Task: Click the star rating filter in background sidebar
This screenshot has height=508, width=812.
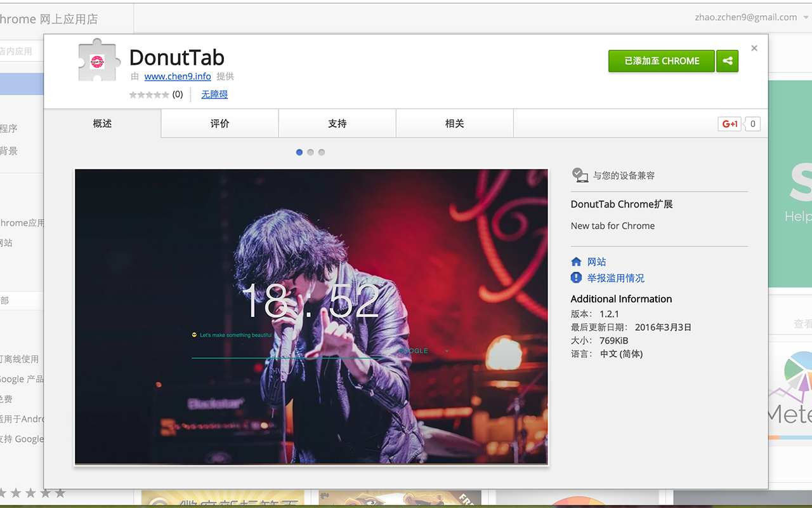Action: pyautogui.click(x=32, y=493)
